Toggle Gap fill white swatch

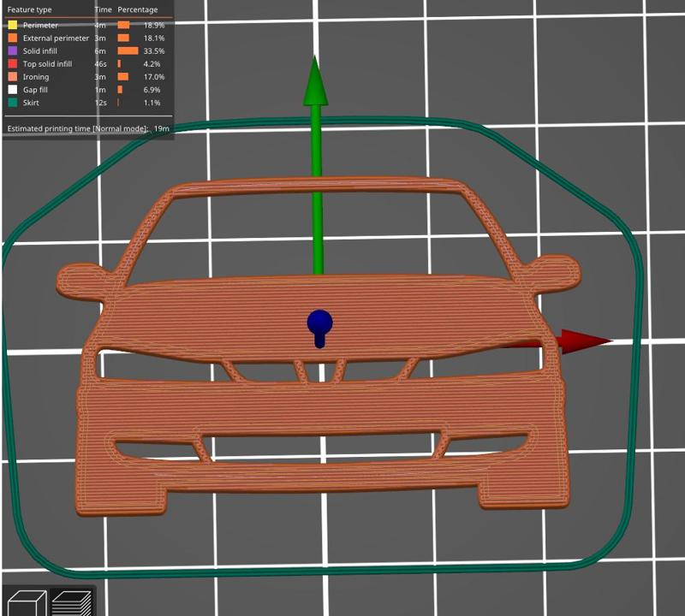point(13,90)
